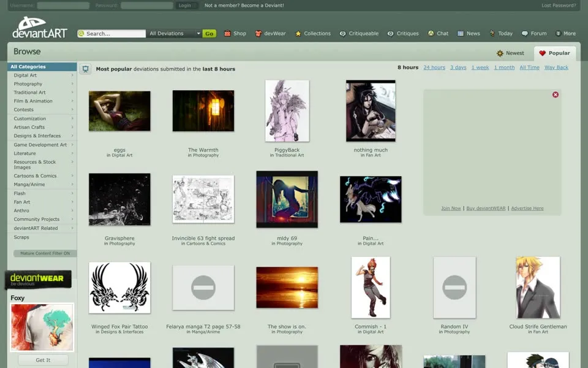The height and width of the screenshot is (368, 588).
Task: Filter by 3 days link
Action: pos(458,67)
